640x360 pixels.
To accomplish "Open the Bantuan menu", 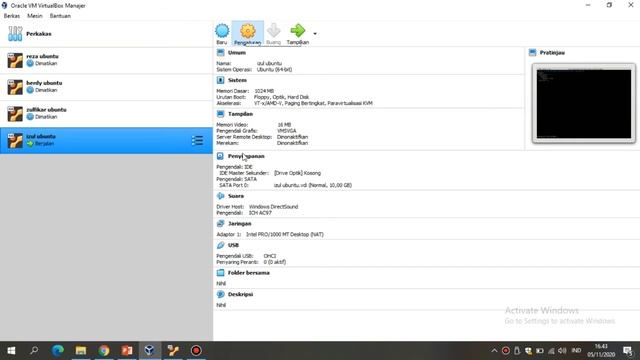I will (x=60, y=16).
